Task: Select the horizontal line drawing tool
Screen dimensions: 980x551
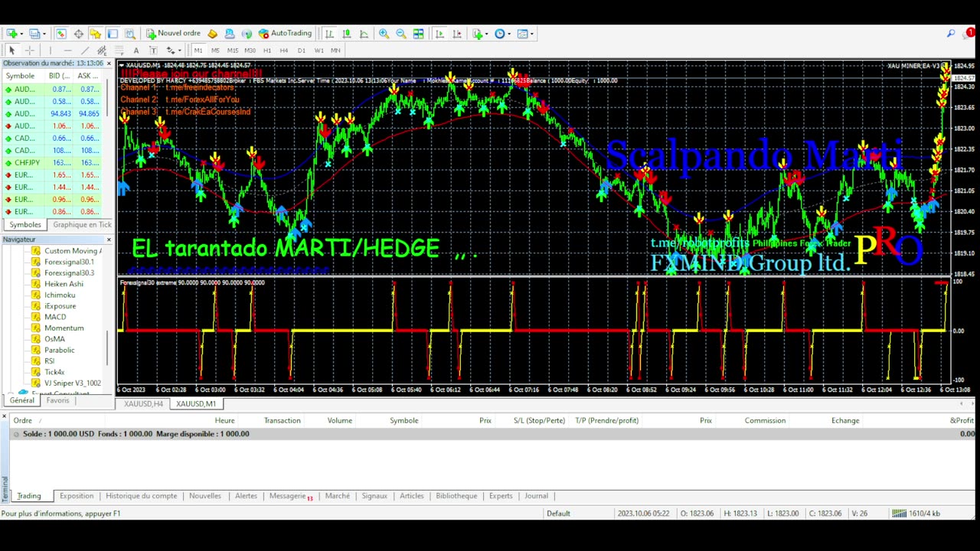Action: click(x=67, y=51)
